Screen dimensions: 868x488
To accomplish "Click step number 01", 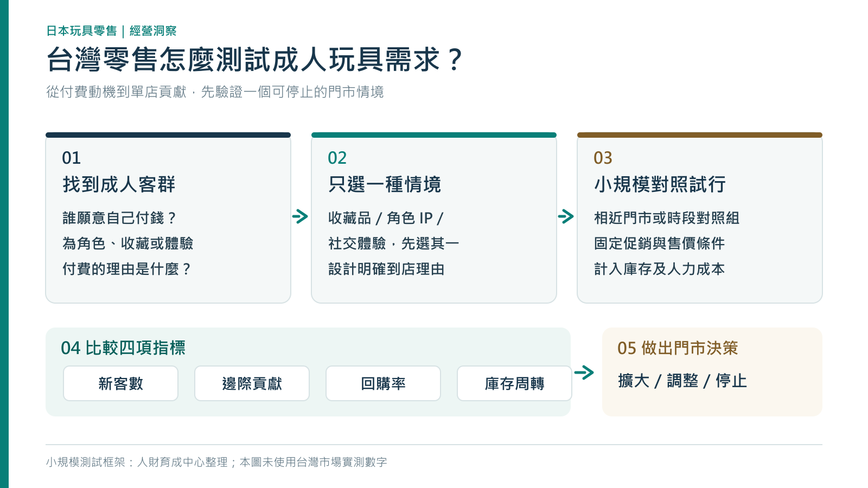I will tap(71, 158).
